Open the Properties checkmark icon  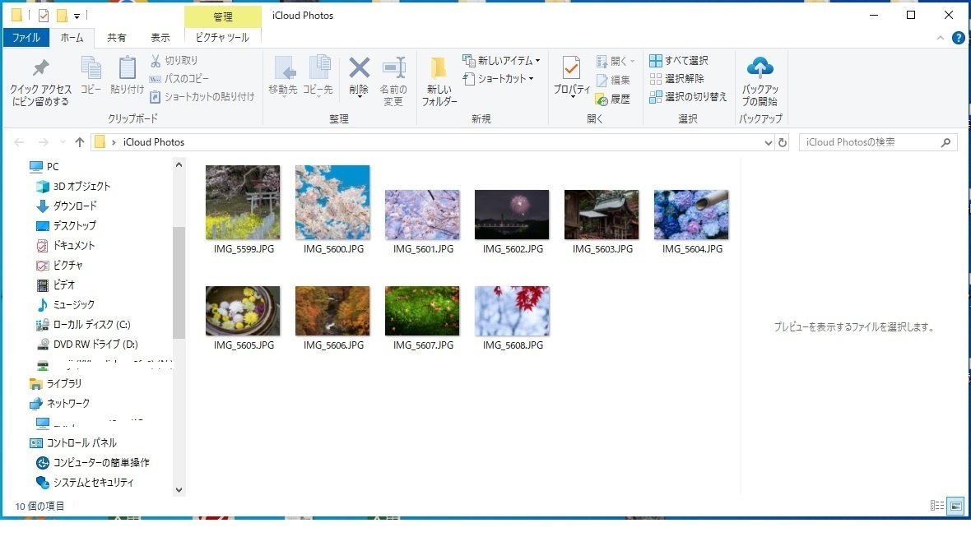(571, 76)
